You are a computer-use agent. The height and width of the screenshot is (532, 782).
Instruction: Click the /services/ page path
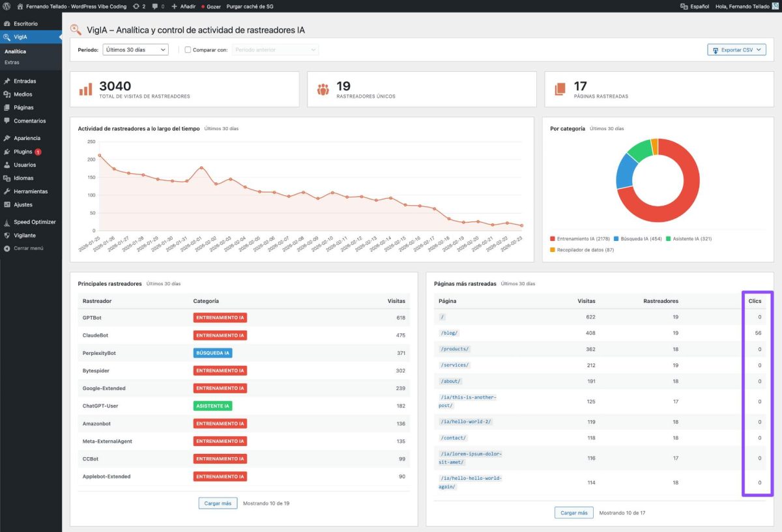[454, 365]
